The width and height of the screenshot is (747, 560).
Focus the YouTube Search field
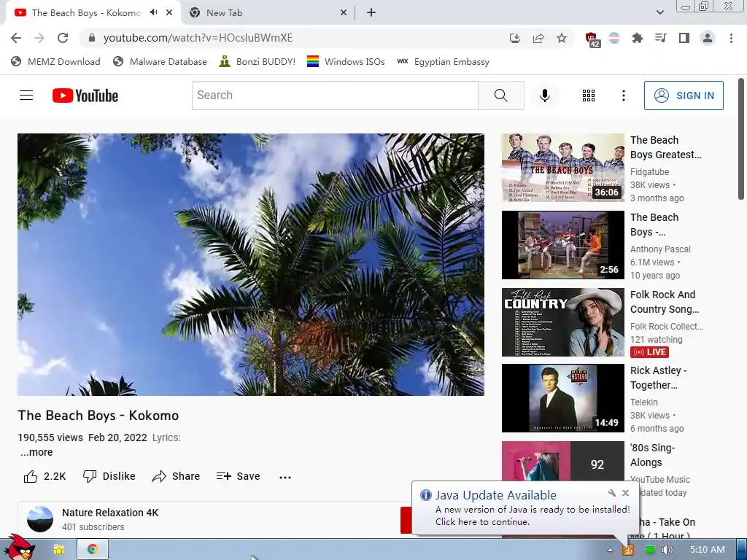point(335,96)
